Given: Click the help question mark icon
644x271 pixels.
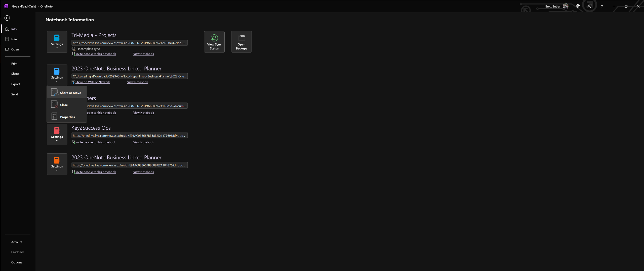Looking at the screenshot, I should coord(602,6).
